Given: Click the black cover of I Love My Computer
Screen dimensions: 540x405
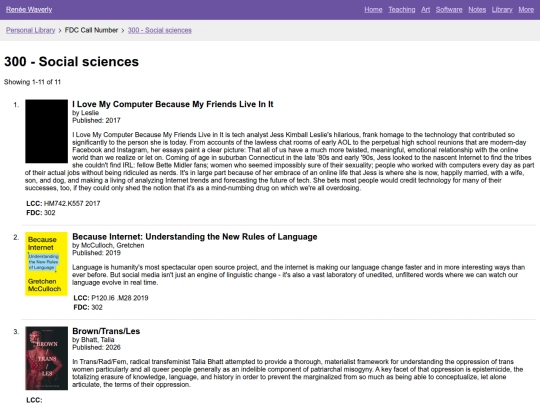Looking at the screenshot, I should [46, 131].
